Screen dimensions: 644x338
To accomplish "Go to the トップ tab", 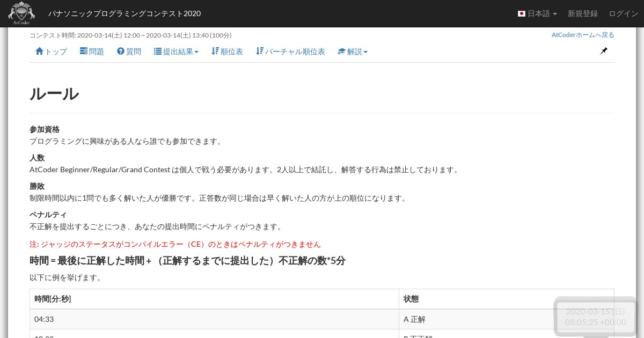I will pyautogui.click(x=51, y=52).
